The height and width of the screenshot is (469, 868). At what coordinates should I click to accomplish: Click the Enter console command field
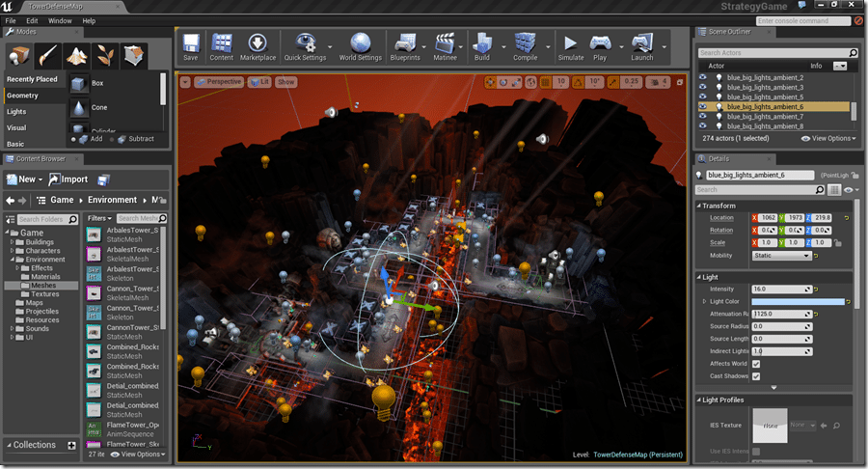(803, 21)
